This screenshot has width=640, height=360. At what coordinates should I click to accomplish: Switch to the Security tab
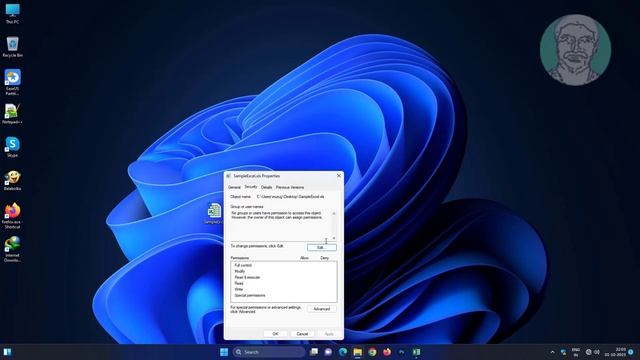pyautogui.click(x=251, y=187)
